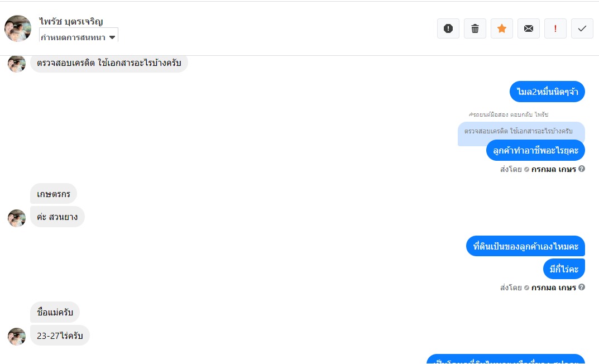Star this conversation with orange star icon
The height and width of the screenshot is (364, 599).
(x=502, y=28)
